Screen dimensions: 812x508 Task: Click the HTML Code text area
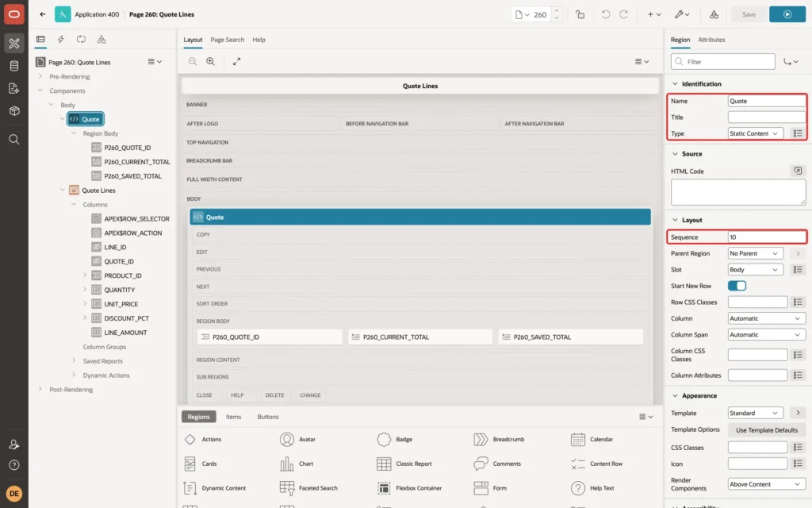point(738,192)
